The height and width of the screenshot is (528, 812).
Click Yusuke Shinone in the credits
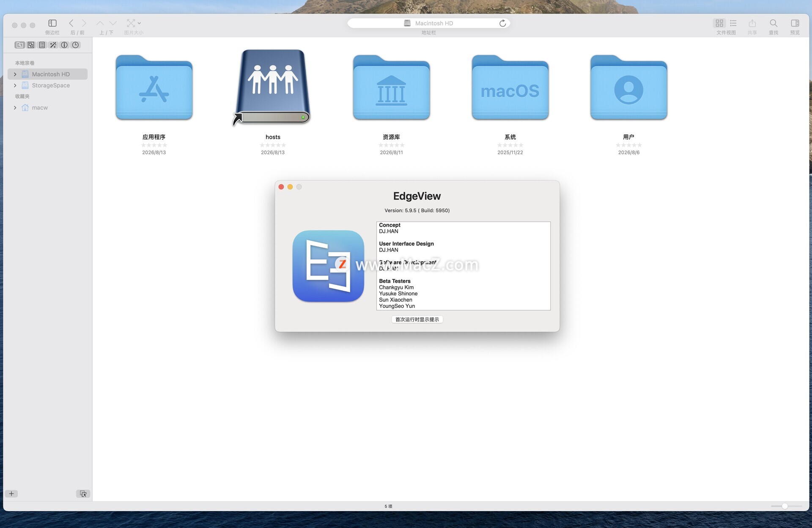point(398,294)
